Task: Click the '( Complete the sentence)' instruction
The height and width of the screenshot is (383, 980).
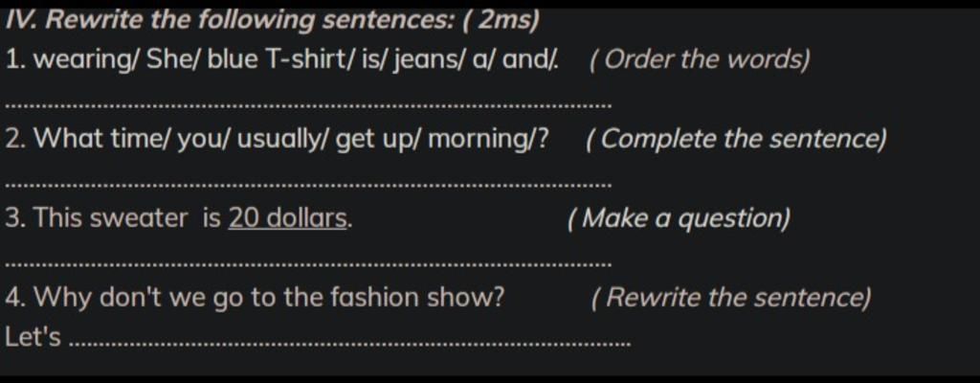Action: [736, 139]
